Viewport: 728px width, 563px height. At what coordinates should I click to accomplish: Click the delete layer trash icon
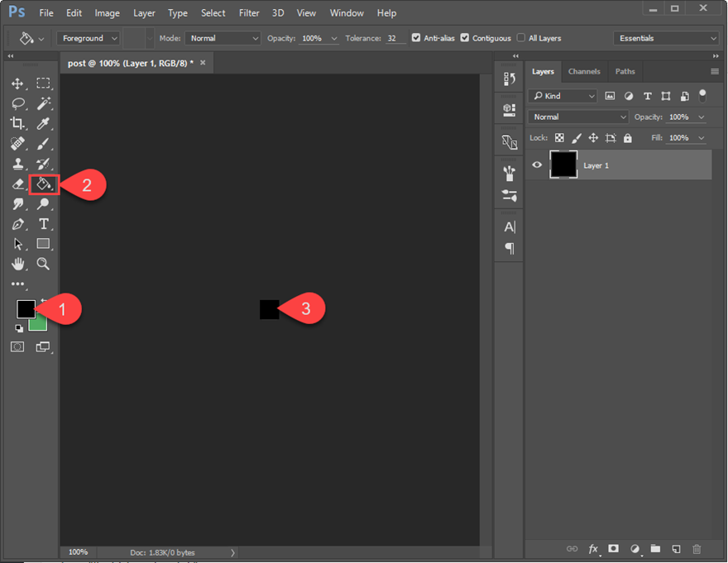pyautogui.click(x=696, y=548)
